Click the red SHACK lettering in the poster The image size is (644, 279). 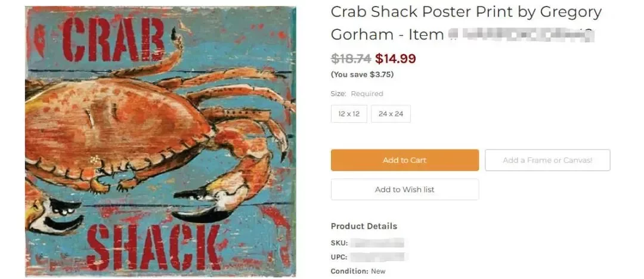click(x=157, y=246)
